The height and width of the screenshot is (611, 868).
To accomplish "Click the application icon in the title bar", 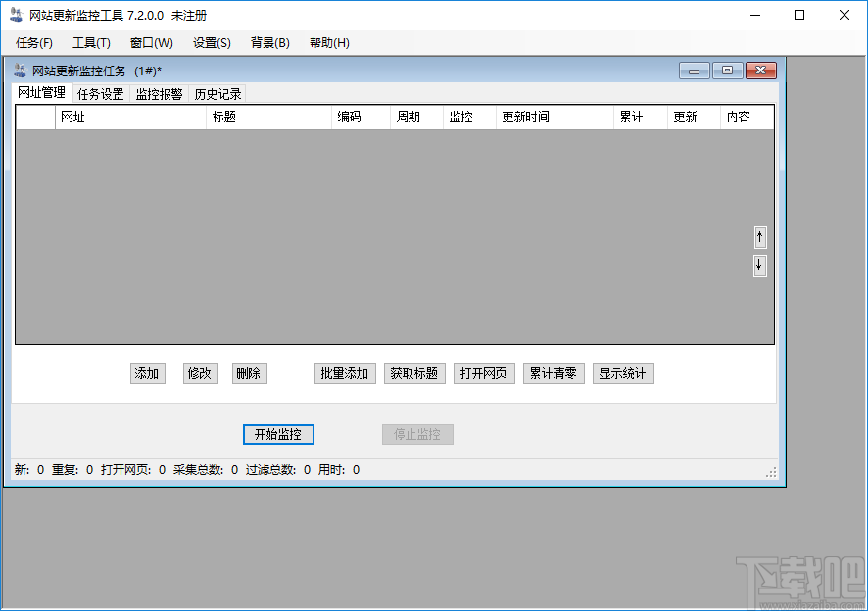I will tap(14, 15).
